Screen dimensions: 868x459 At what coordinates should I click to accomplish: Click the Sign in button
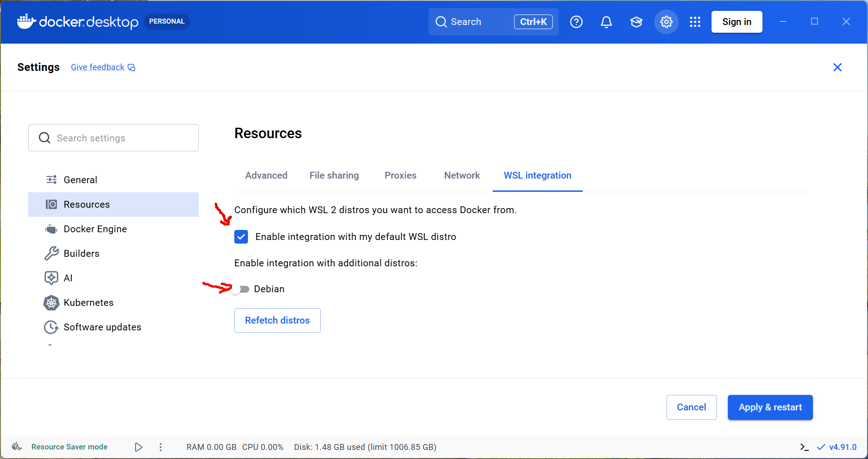737,22
